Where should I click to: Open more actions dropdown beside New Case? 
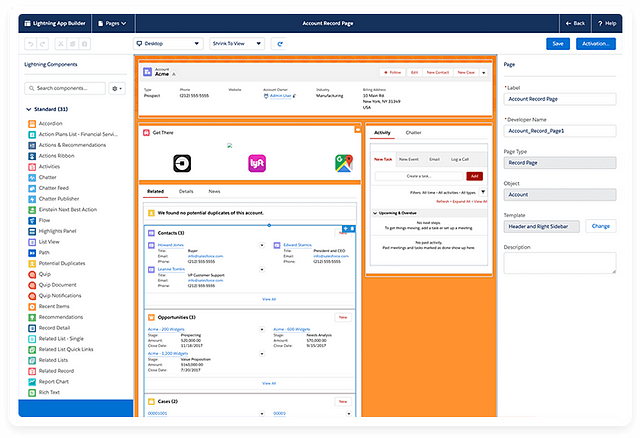click(484, 73)
